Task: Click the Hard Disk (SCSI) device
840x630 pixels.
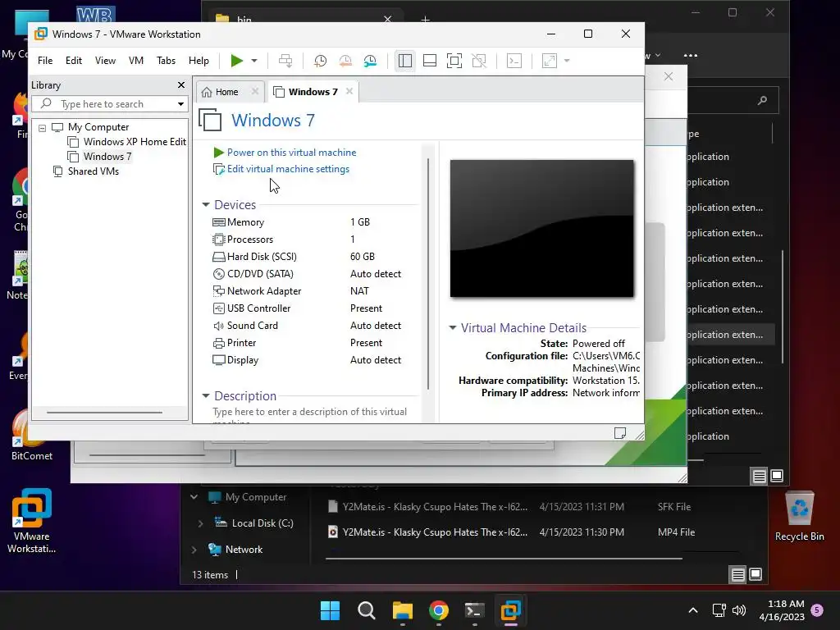Action: (x=307, y=257)
